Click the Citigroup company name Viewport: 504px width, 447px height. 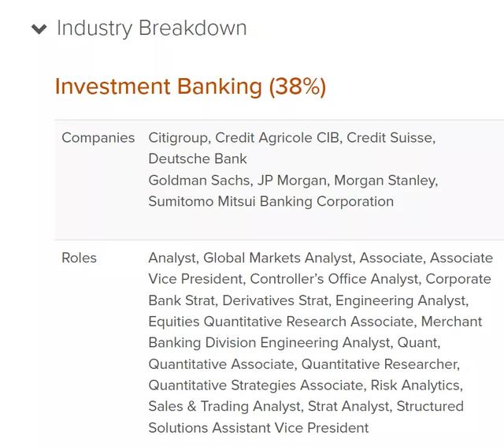[x=178, y=137]
